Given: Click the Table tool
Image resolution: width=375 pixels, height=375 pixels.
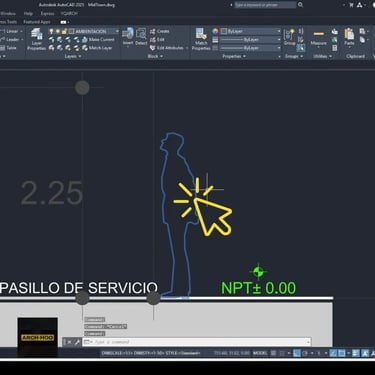Looking at the screenshot, I should tap(8, 48).
